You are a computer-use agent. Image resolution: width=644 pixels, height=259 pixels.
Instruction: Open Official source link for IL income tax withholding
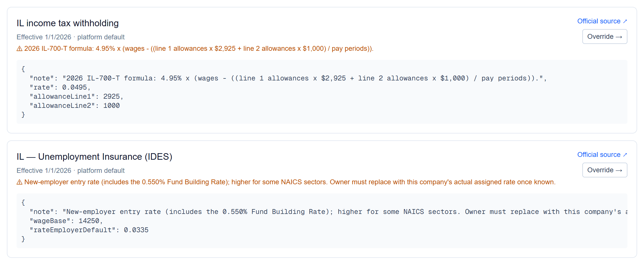click(602, 21)
